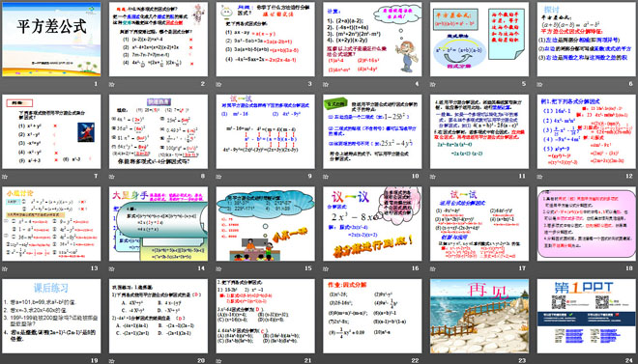Select slide 13 小组讨论 thumbnail
The height and width of the screenshot is (364, 638).
click(51, 223)
